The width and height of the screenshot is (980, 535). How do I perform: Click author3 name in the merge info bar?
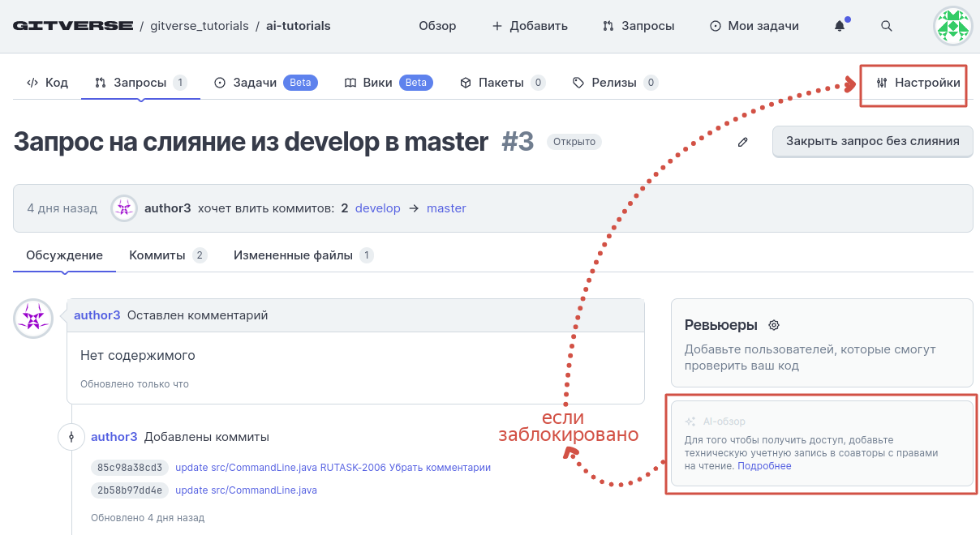point(168,208)
